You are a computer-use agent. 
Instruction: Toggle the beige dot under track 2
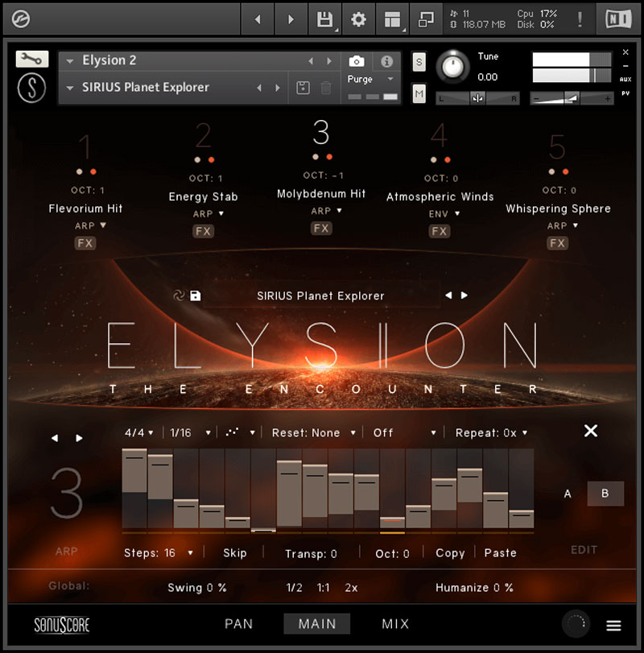(x=197, y=160)
